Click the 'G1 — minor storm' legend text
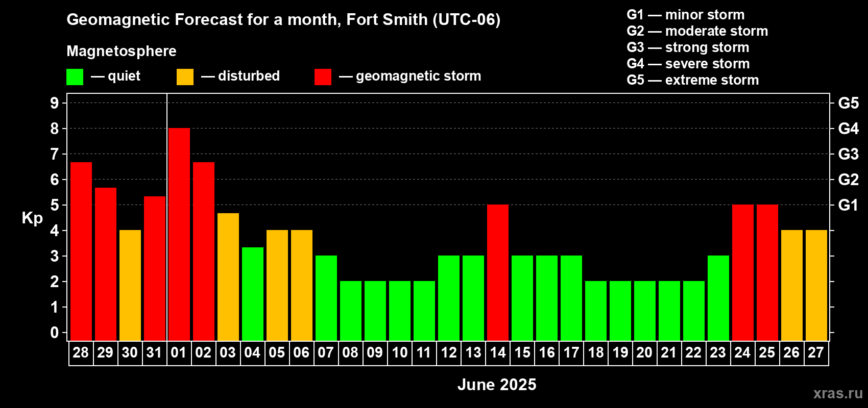868x408 pixels. click(686, 15)
